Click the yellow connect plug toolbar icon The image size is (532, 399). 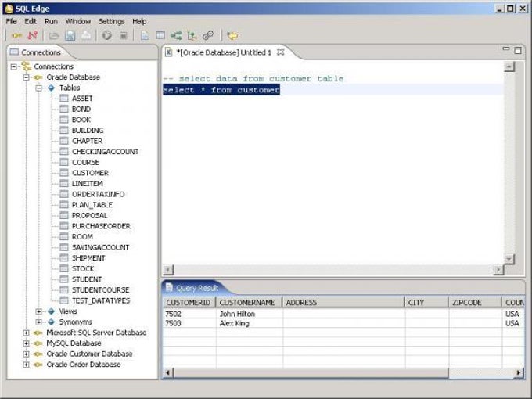[x=16, y=35]
